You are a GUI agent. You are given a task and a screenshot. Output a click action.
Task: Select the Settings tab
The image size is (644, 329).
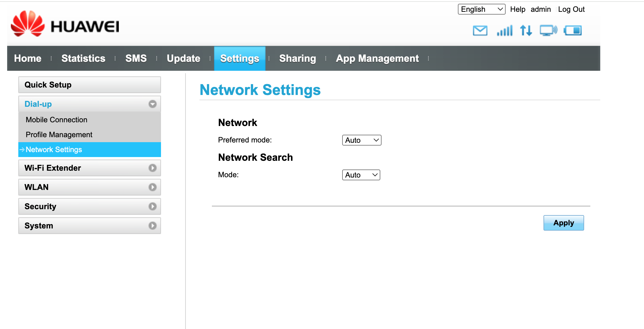point(240,58)
